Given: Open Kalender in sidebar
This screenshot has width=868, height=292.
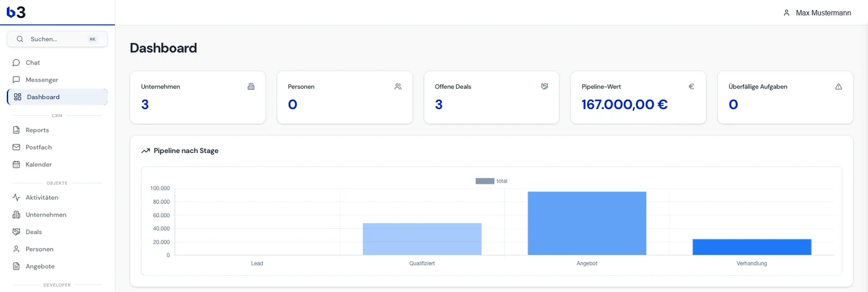Looking at the screenshot, I should (x=57, y=164).
